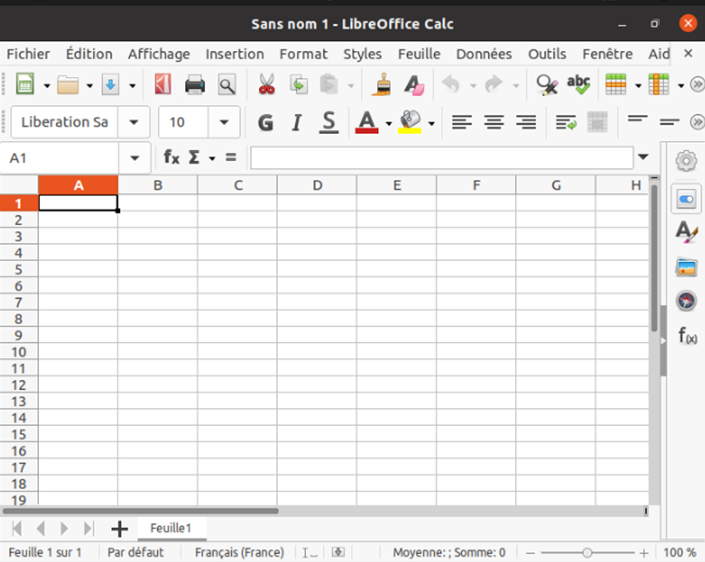The height and width of the screenshot is (562, 705).
Task: Click inside the formula input line
Action: [440, 157]
